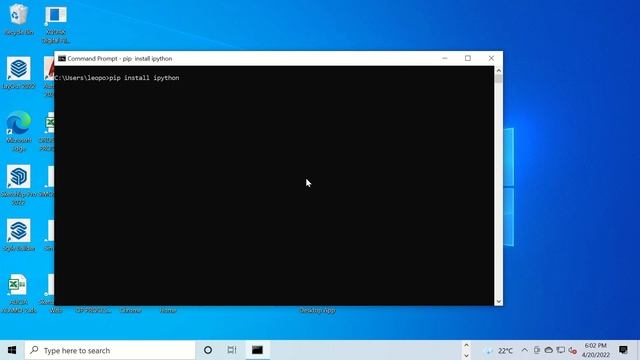Click the OneDrive cloud tray icon
The image size is (640, 360).
549,350
